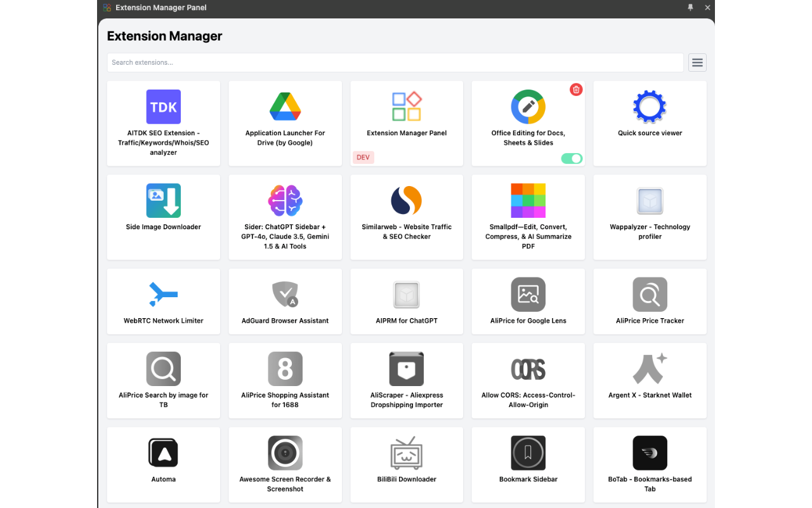Select the Sider ChatGPT Sidebar brain icon

pos(285,201)
